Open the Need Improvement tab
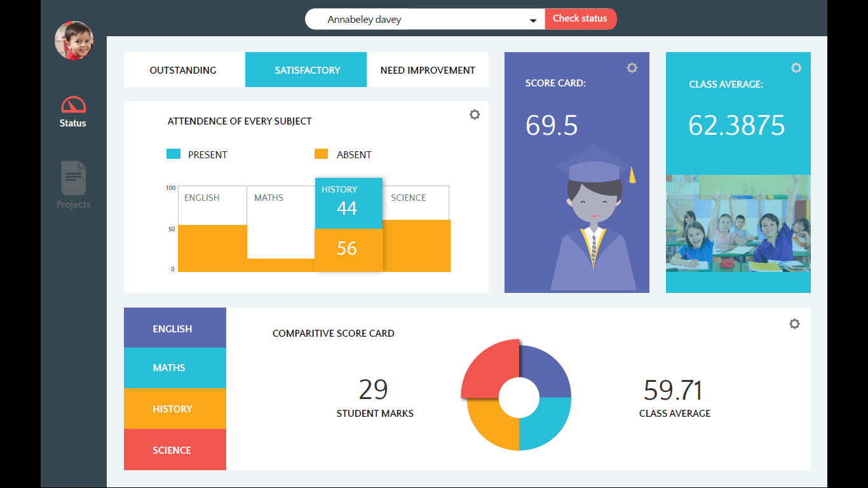868x488 pixels. (x=428, y=70)
